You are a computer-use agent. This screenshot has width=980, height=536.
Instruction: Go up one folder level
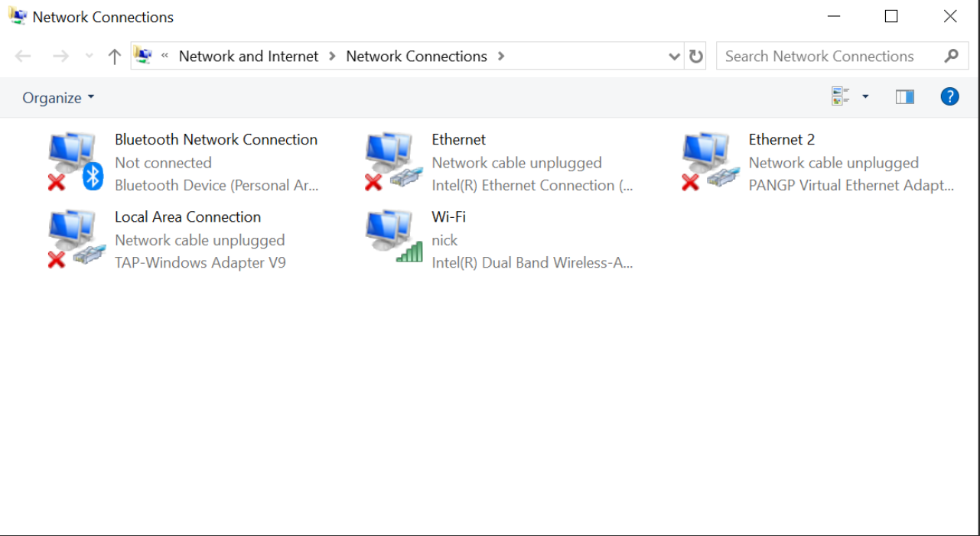coord(115,57)
